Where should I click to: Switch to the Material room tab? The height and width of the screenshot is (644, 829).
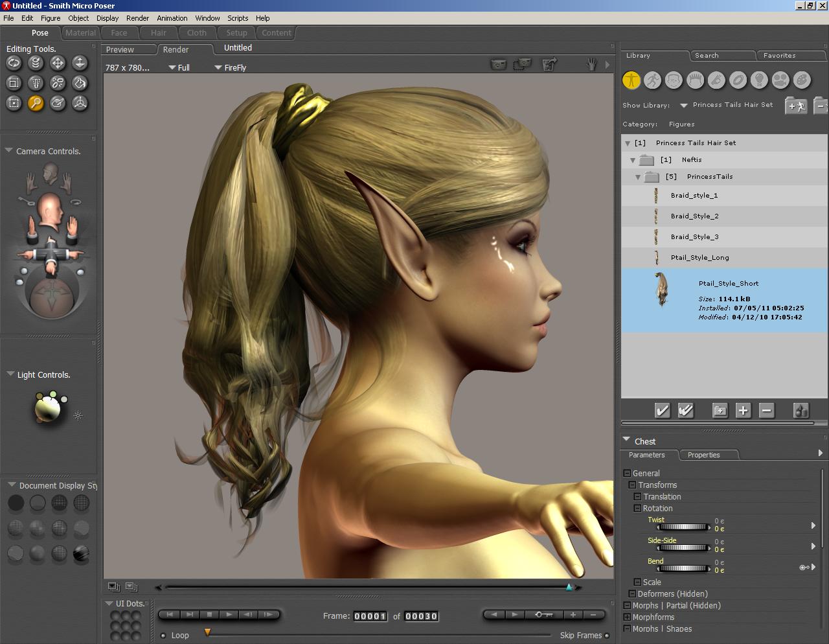pos(80,32)
